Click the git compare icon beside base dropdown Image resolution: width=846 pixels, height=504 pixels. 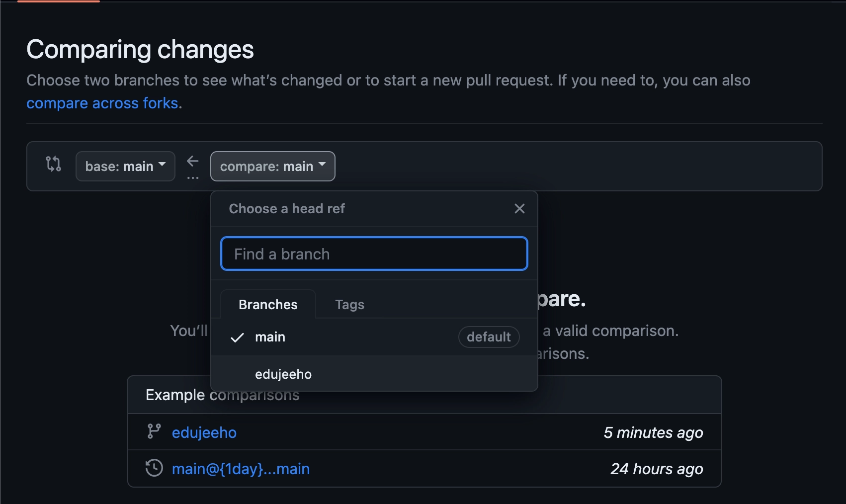[53, 164]
